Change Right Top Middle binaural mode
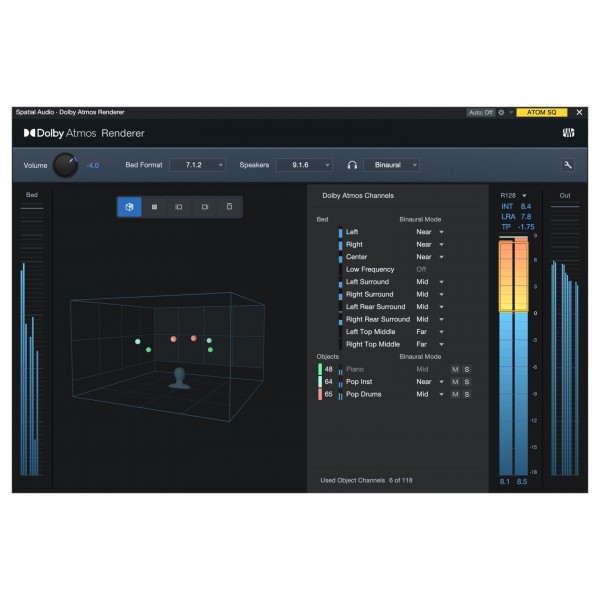600x600 pixels. (x=430, y=344)
